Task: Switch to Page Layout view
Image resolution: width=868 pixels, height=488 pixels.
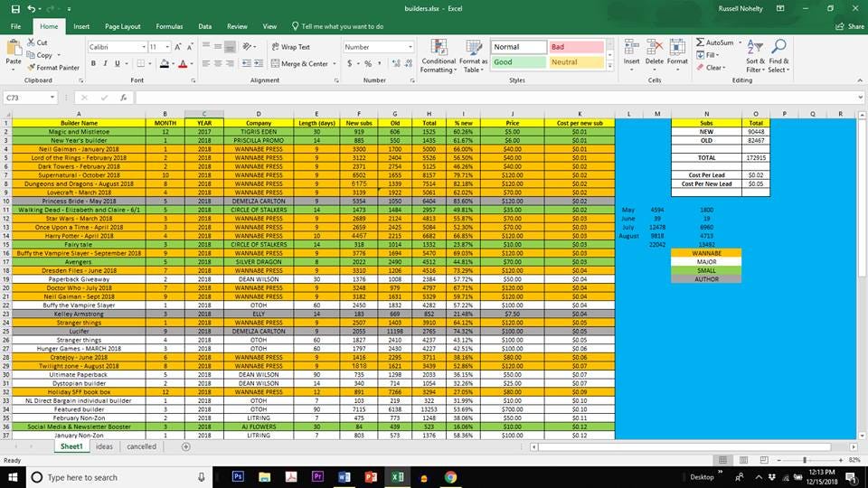Action: [x=743, y=460]
